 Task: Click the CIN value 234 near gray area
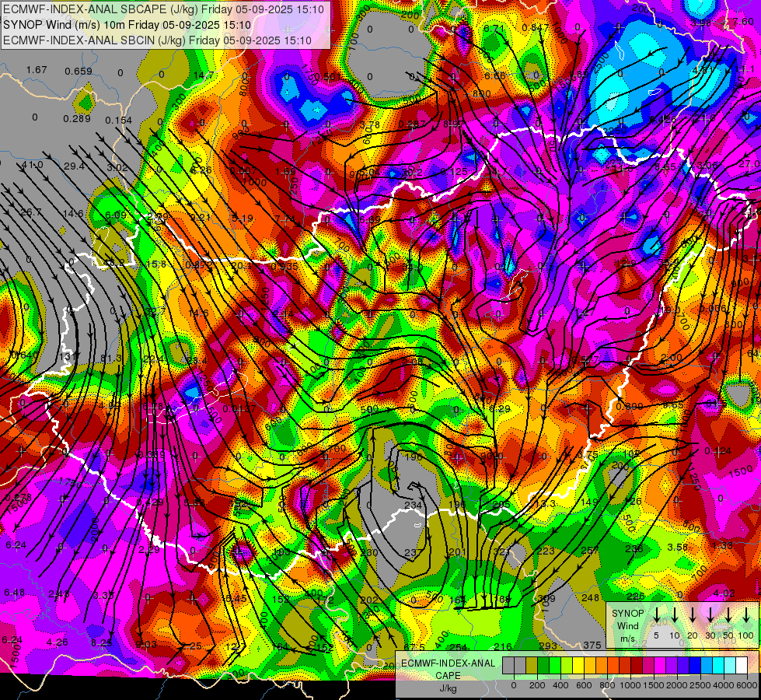tap(413, 506)
